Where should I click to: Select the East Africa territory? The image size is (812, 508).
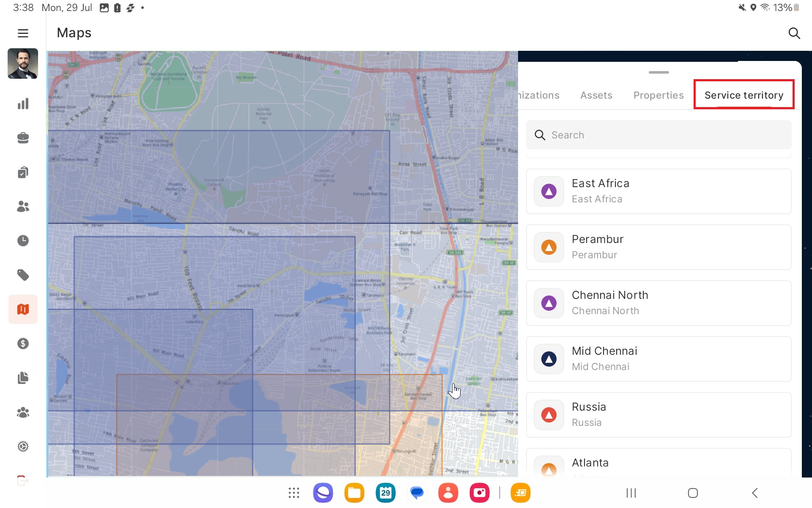pos(658,191)
